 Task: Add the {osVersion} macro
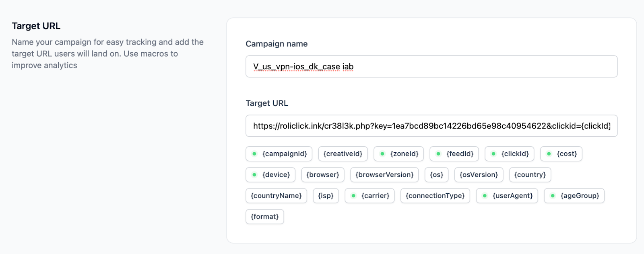pyautogui.click(x=479, y=175)
